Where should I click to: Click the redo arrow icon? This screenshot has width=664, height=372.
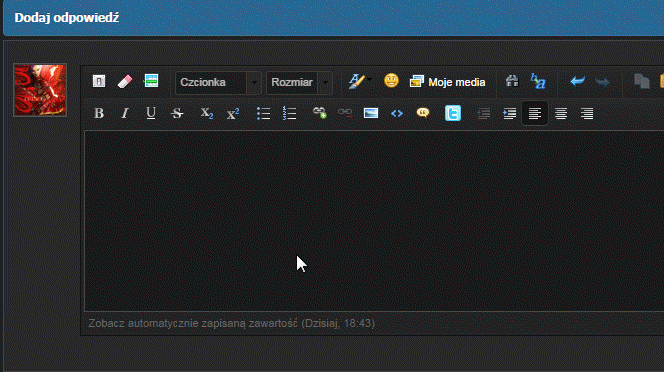coord(602,81)
